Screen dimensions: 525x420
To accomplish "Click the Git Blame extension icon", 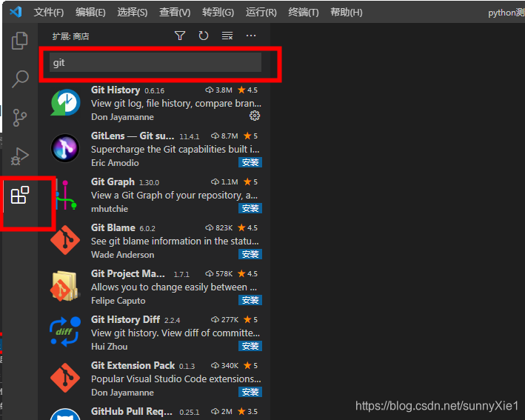I will 65,240.
